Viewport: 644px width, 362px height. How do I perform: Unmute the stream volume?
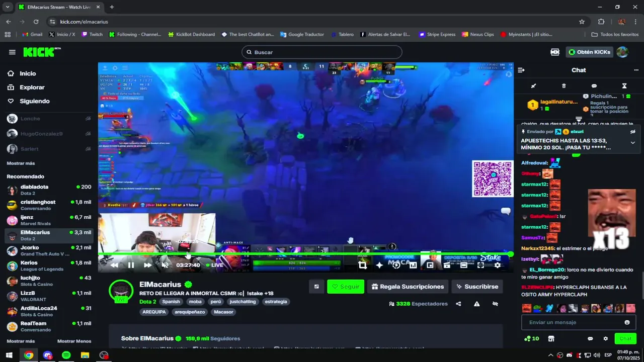coord(165,265)
